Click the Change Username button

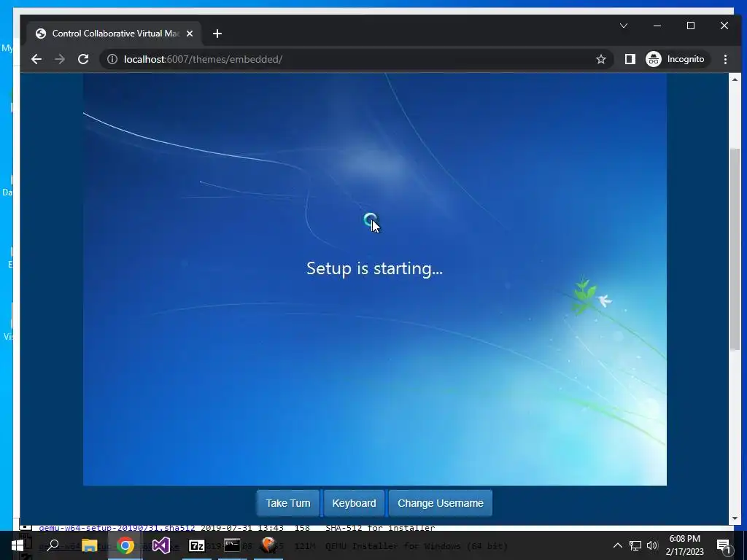440,503
